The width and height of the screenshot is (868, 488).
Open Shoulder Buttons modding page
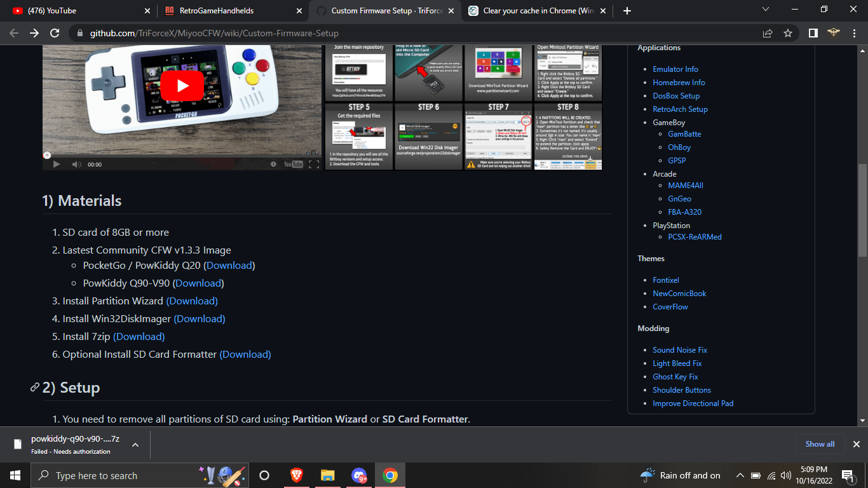tap(682, 390)
